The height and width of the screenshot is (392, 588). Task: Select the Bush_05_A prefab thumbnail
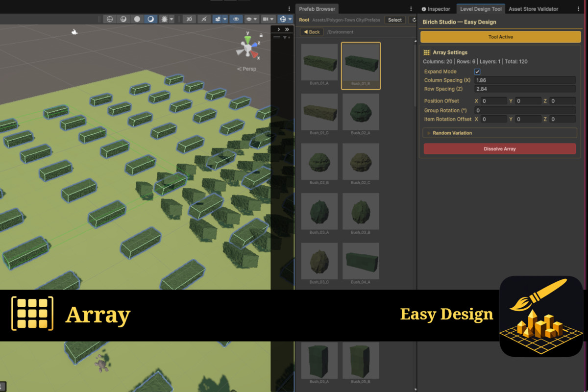tap(319, 360)
